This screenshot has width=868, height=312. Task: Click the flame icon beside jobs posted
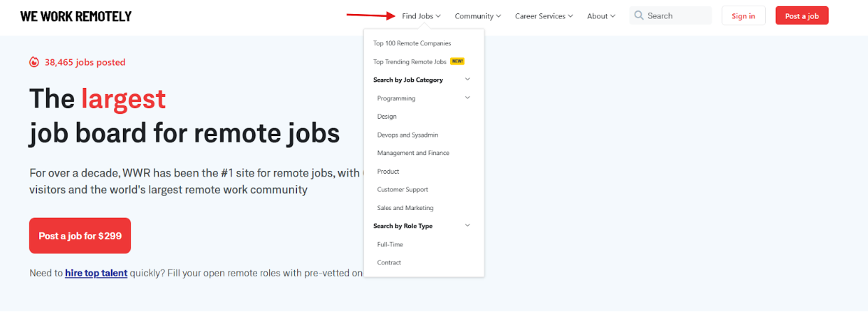34,62
